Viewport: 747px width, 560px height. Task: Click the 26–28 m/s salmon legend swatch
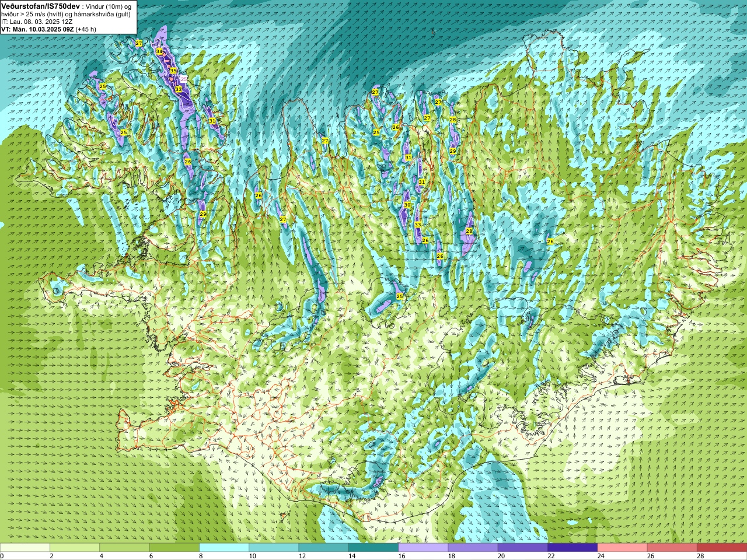(x=672, y=548)
